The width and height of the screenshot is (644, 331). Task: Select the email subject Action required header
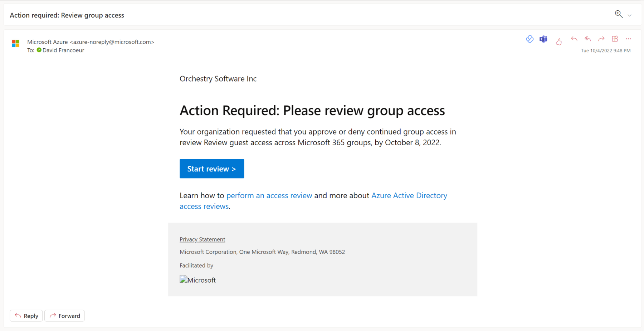(x=67, y=15)
